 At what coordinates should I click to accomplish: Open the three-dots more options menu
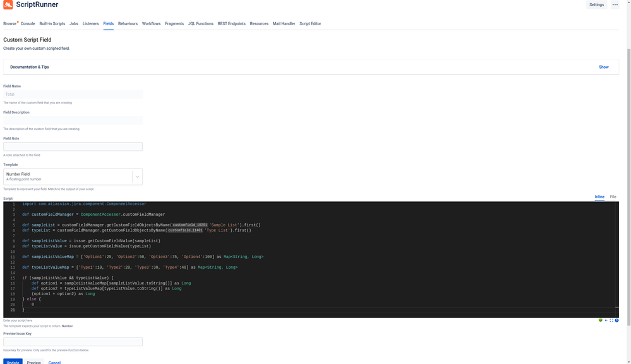pos(615,5)
